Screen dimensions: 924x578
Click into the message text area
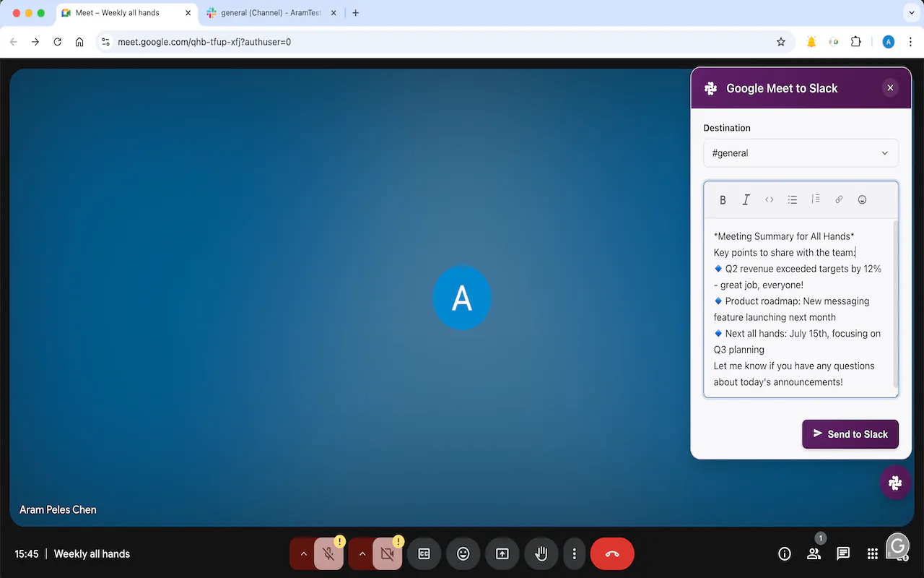(x=799, y=309)
